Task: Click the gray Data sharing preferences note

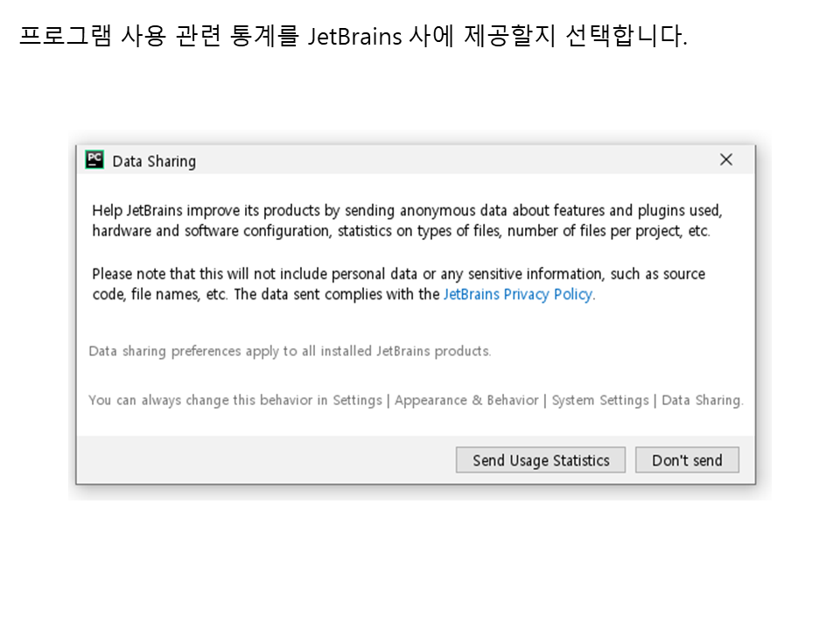Action: (x=290, y=352)
